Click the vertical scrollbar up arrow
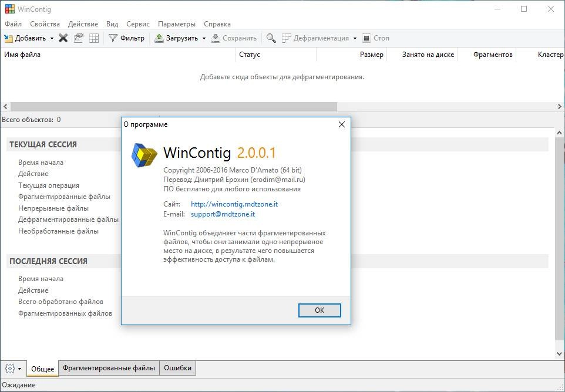Viewport: 565px width, 392px height. 559,133
